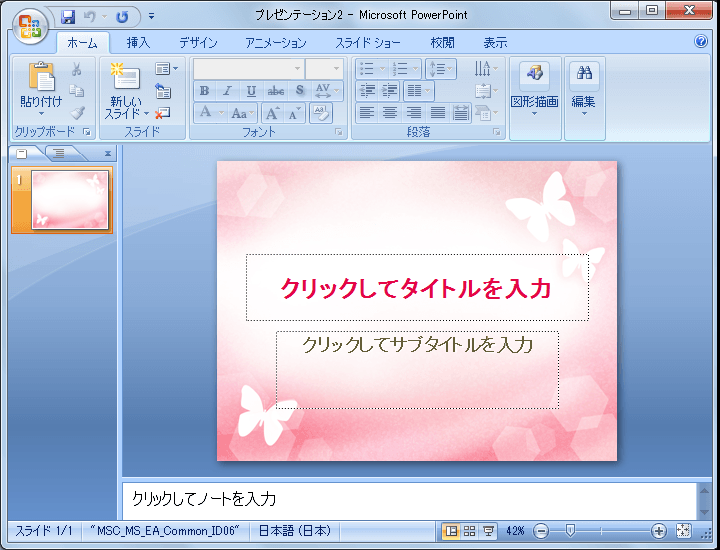Click Convert to SmartArt icon
The height and width of the screenshot is (550, 720).
tap(486, 112)
